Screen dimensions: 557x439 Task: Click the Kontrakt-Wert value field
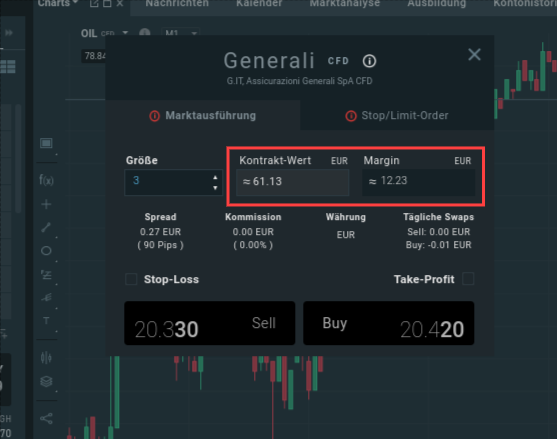(x=293, y=182)
